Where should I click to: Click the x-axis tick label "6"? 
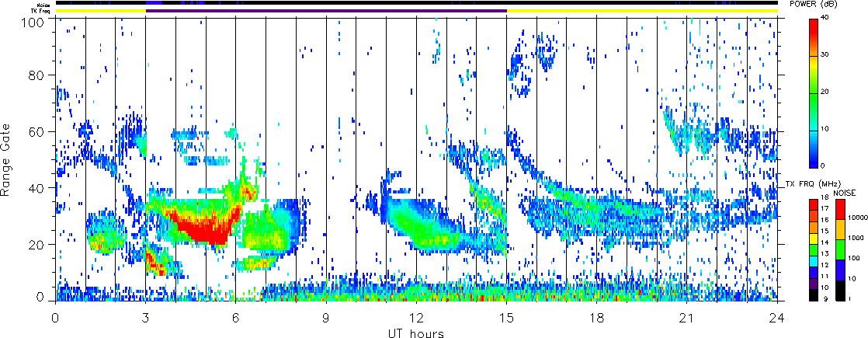(236, 318)
